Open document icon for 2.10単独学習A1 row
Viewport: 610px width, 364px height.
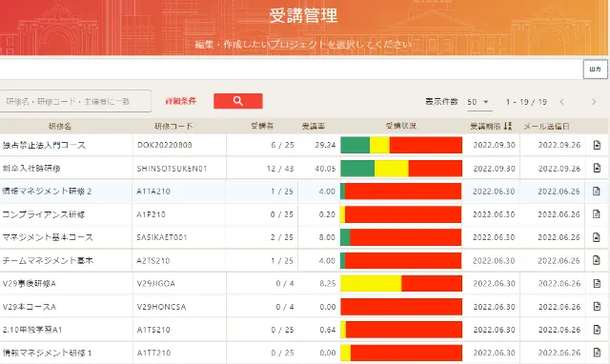coord(597,330)
